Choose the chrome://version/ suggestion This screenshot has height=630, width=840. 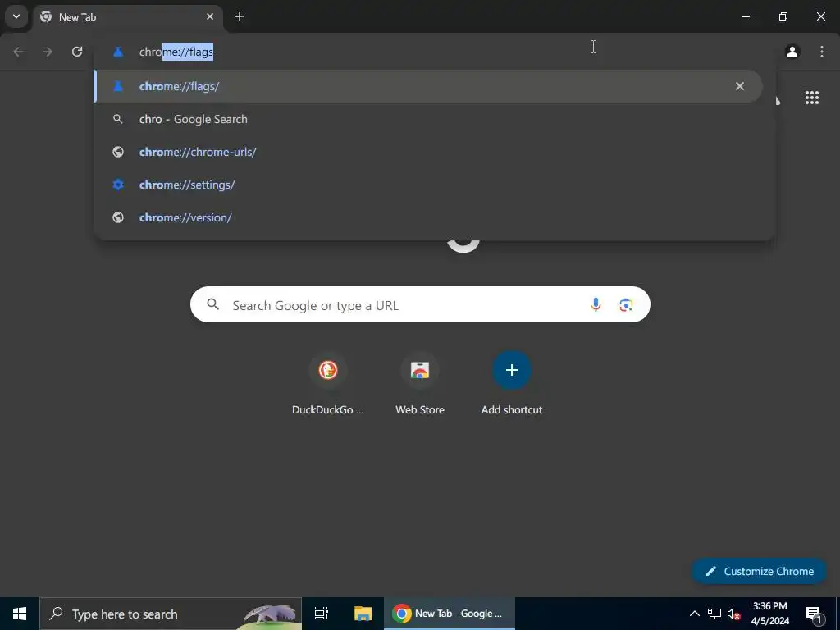(428, 217)
